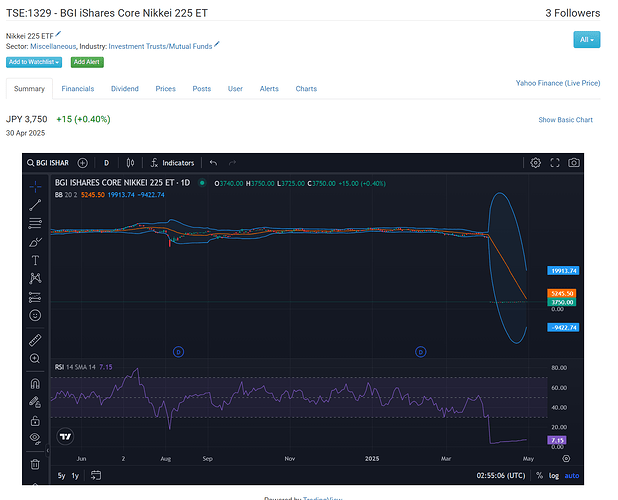Toggle magnet mode on the chart
618x500 pixels.
pos(36,383)
